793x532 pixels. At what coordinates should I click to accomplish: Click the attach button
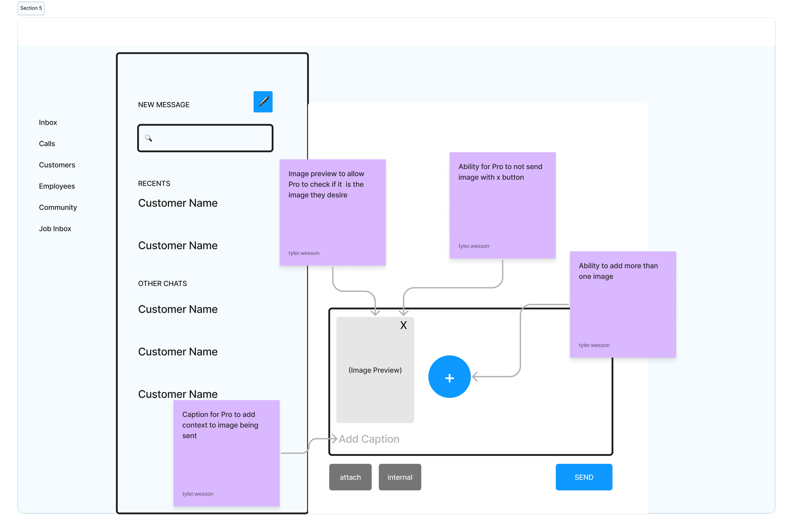350,477
